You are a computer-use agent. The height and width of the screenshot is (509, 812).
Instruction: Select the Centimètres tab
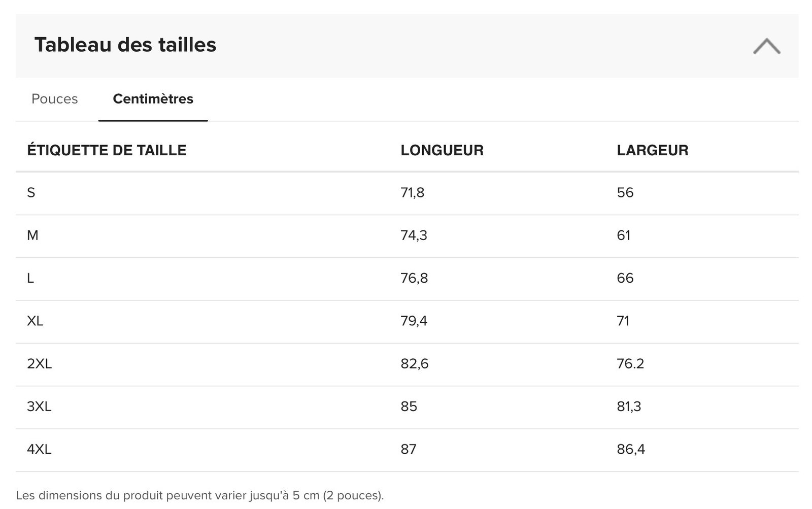pyautogui.click(x=153, y=99)
